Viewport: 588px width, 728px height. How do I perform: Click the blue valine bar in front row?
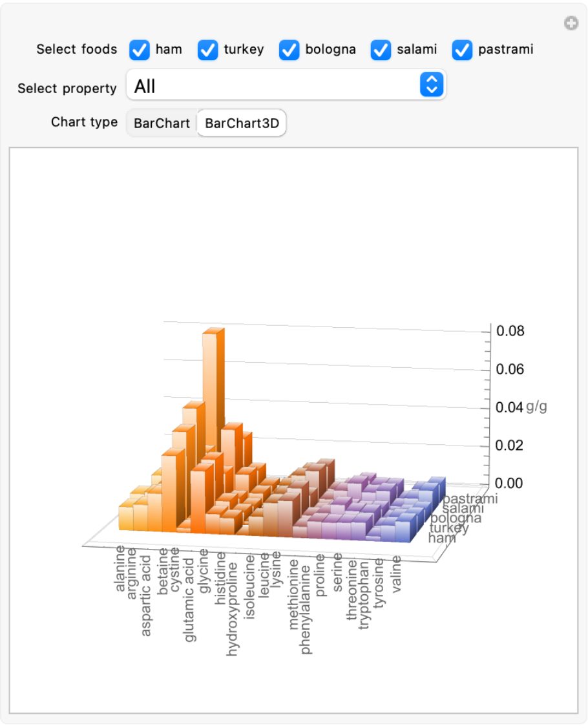tap(403, 531)
